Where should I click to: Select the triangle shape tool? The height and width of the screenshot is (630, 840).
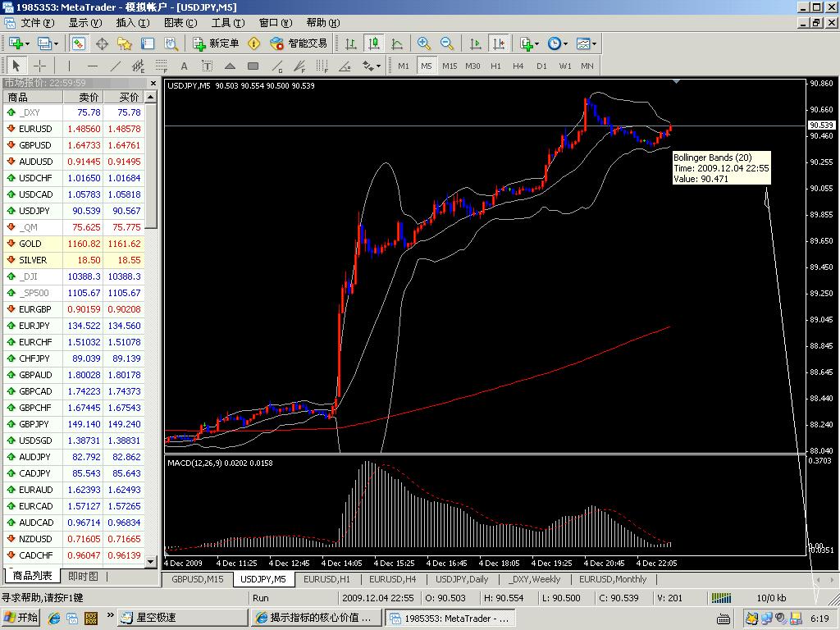coord(230,66)
